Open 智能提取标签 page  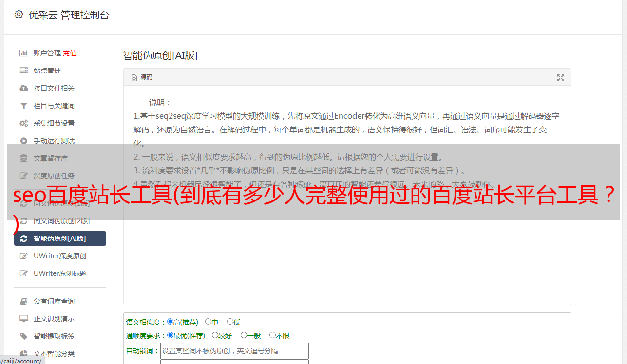pyautogui.click(x=54, y=336)
